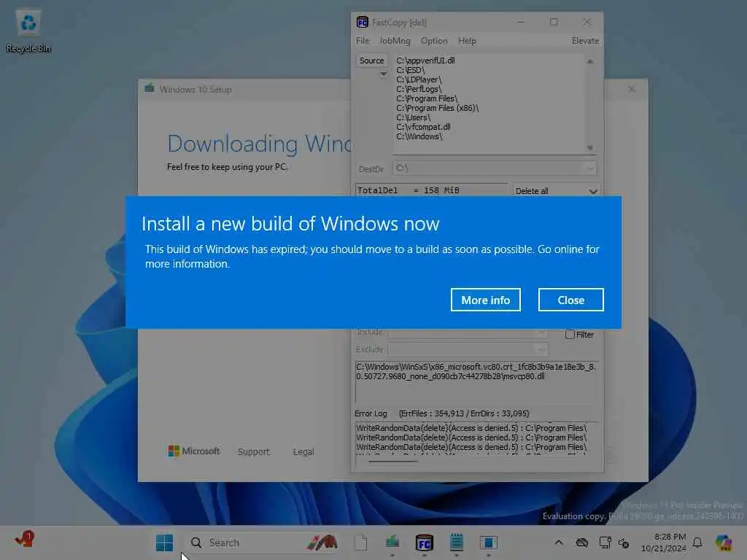Click the network monitor tray icon
Viewport: 747px width, 560px height.
coord(605,542)
